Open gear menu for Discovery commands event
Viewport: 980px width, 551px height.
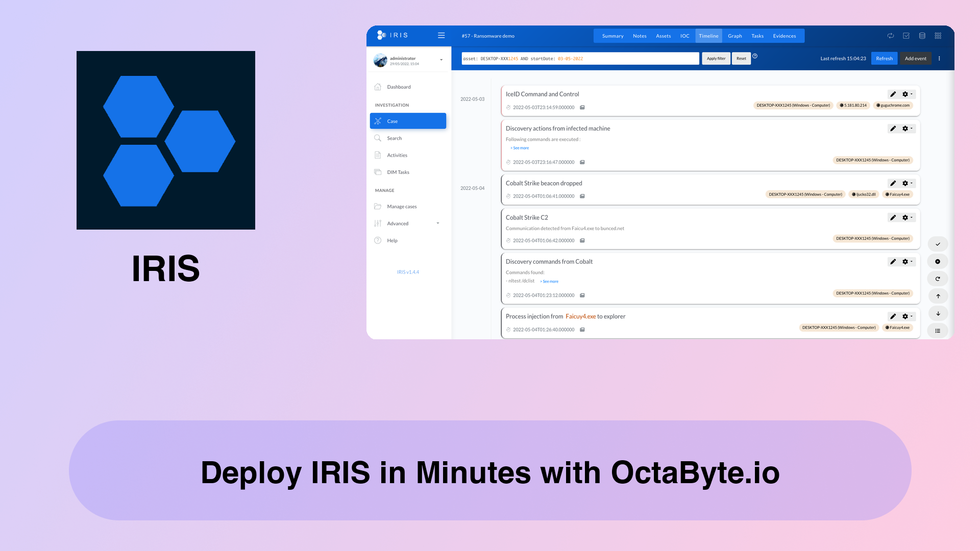(x=908, y=262)
